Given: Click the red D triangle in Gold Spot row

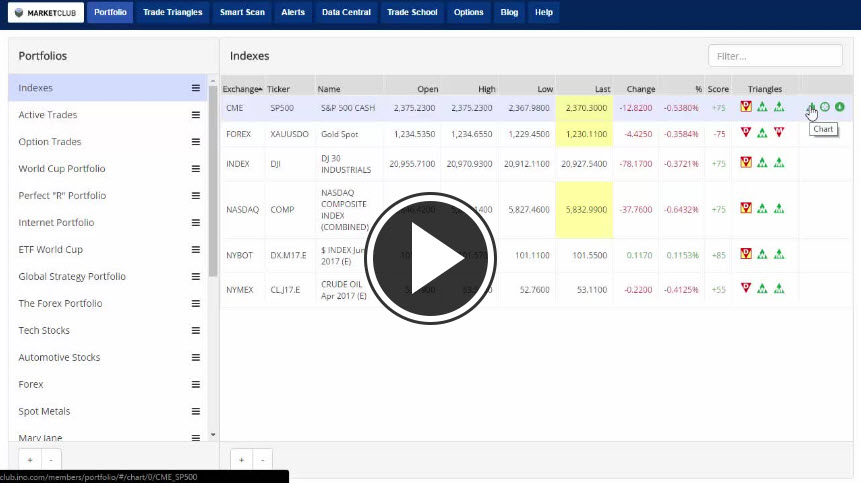Looking at the screenshot, I should click(746, 132).
